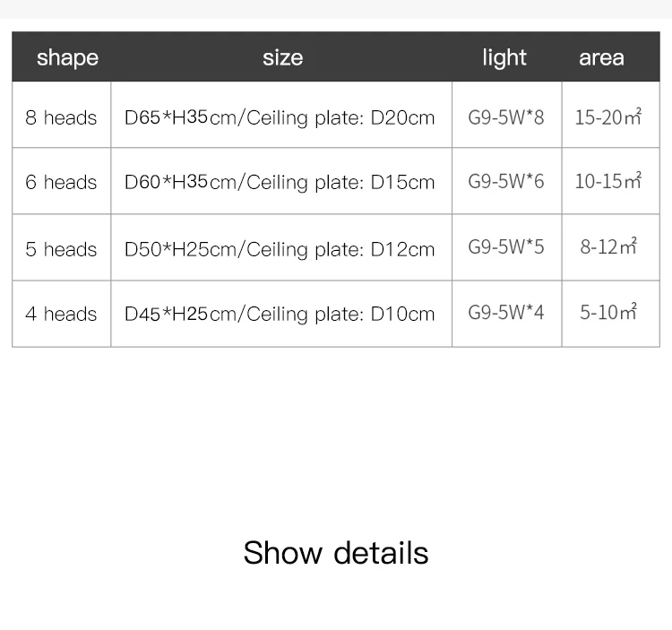Click the 'size' column header
The image size is (672, 630).
(x=282, y=58)
